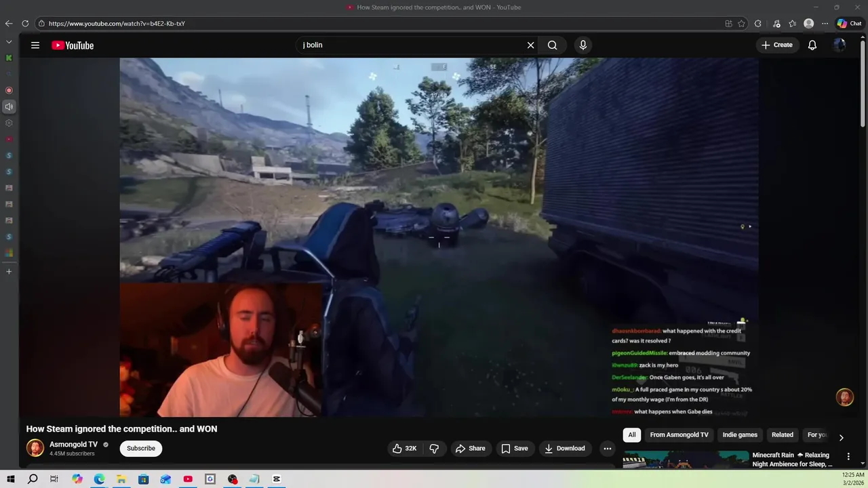Image resolution: width=868 pixels, height=488 pixels.
Task: Add this page to favorites star
Action: pyautogui.click(x=742, y=23)
